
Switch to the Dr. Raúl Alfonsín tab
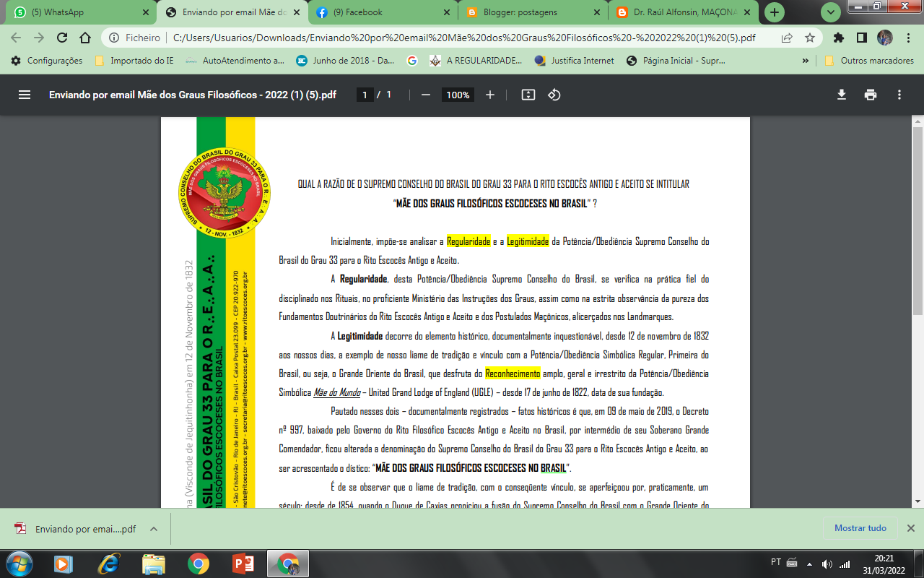tap(683, 12)
